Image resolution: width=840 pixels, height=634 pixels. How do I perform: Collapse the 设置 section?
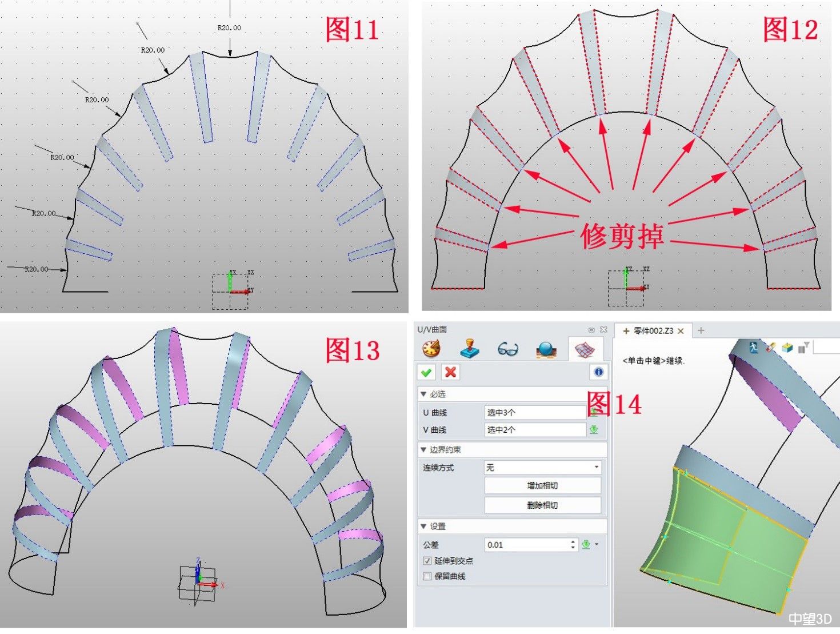click(x=424, y=527)
